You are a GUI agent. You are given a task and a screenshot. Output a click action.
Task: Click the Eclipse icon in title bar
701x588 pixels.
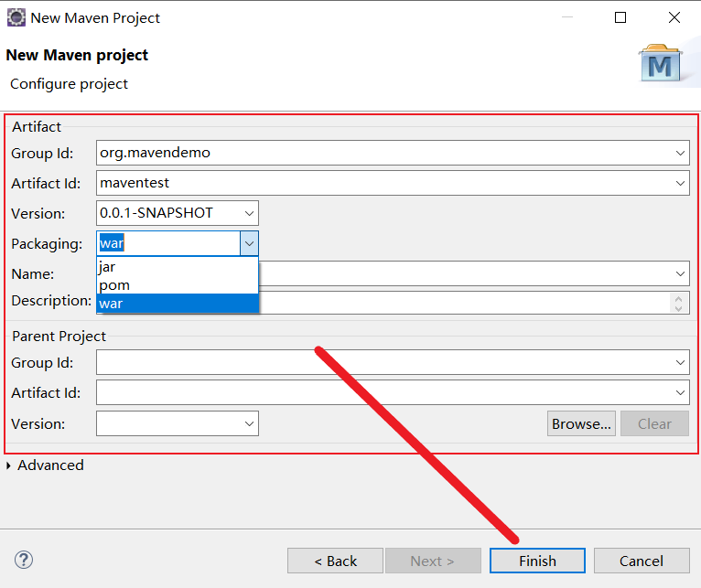(16, 18)
